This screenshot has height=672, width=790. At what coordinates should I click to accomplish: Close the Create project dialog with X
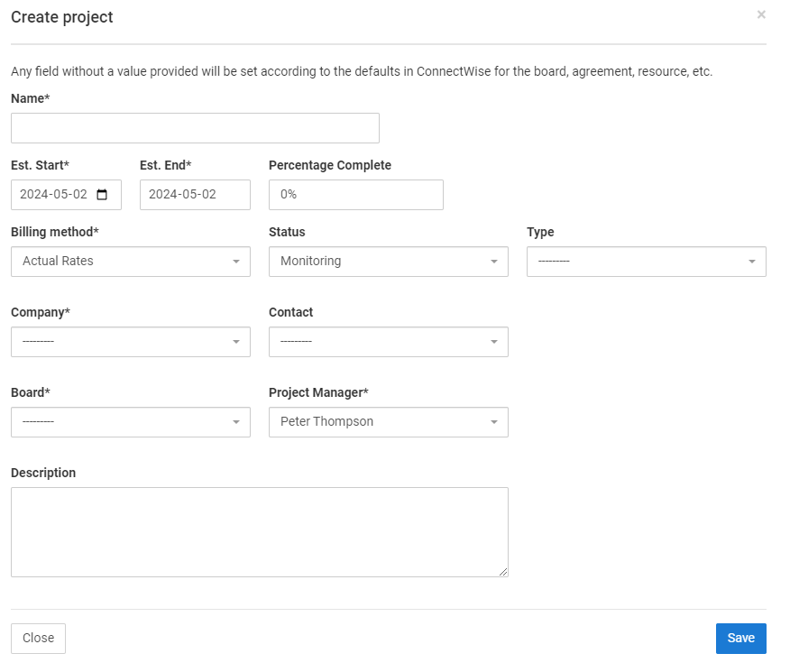[x=761, y=14]
